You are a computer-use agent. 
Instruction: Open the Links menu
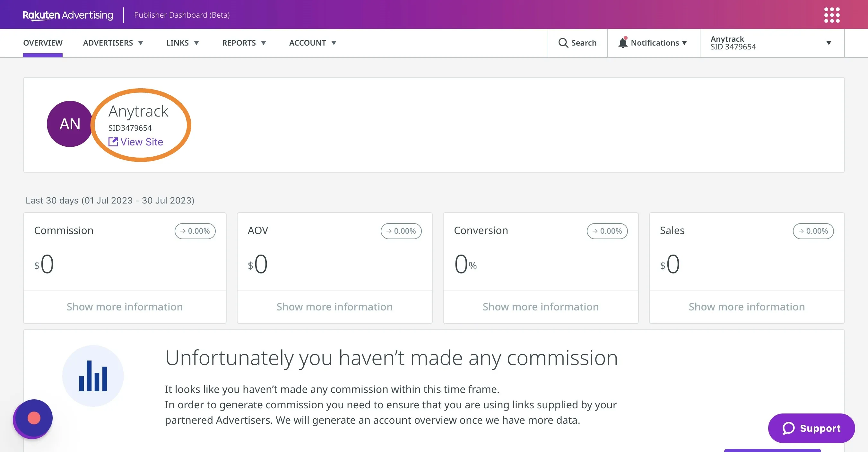point(183,43)
